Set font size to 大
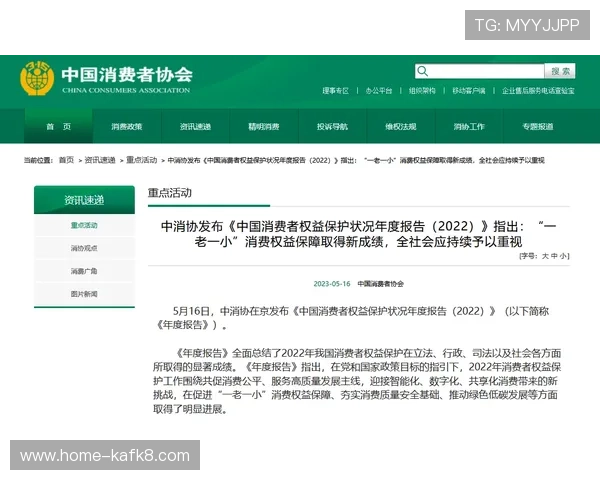 [x=545, y=256]
